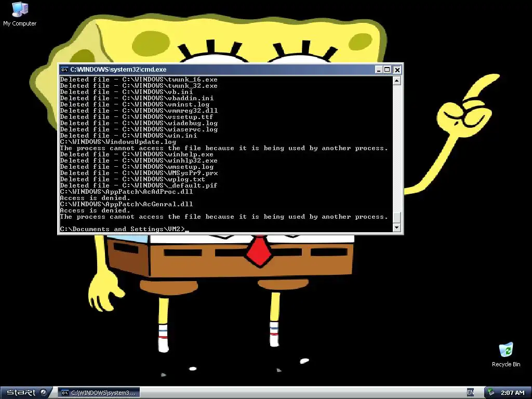
Task: Click the line 'C:\WINDOWS\AppPatch\AcAdProc.dll'
Action: tap(127, 192)
